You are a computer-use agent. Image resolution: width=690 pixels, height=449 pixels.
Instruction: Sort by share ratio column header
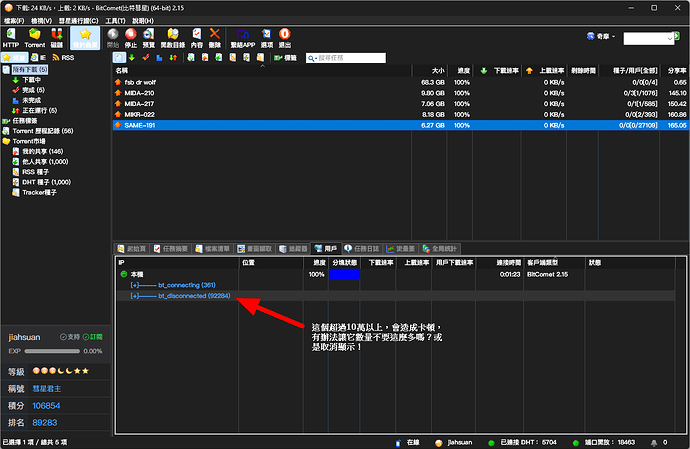[x=675, y=70]
